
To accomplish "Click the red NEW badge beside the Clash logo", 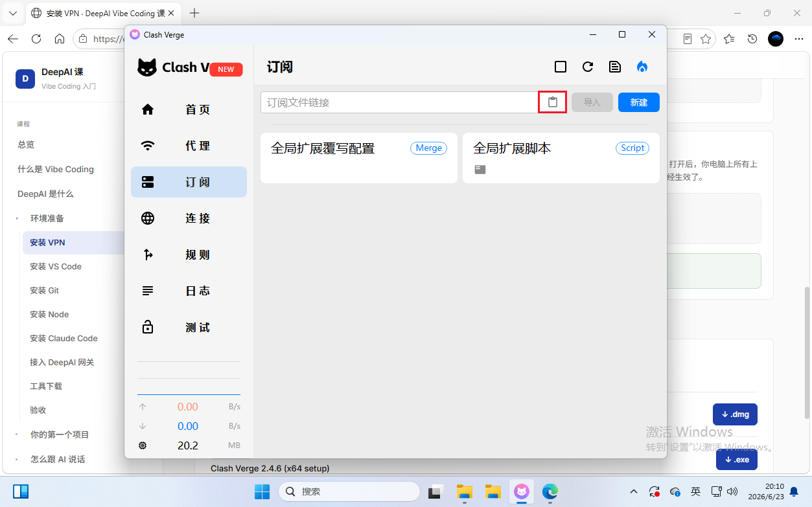I will pos(226,69).
